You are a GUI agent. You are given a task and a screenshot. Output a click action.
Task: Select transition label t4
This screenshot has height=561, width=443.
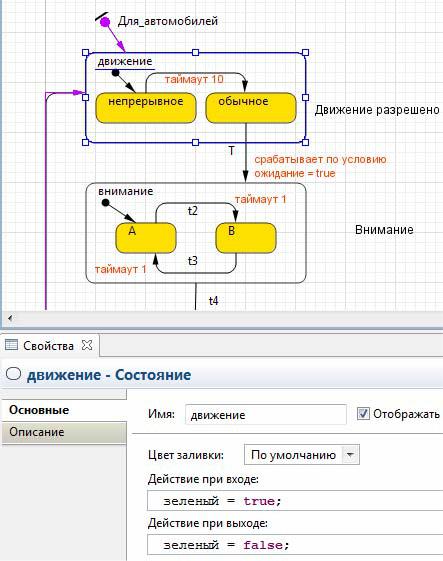214,301
